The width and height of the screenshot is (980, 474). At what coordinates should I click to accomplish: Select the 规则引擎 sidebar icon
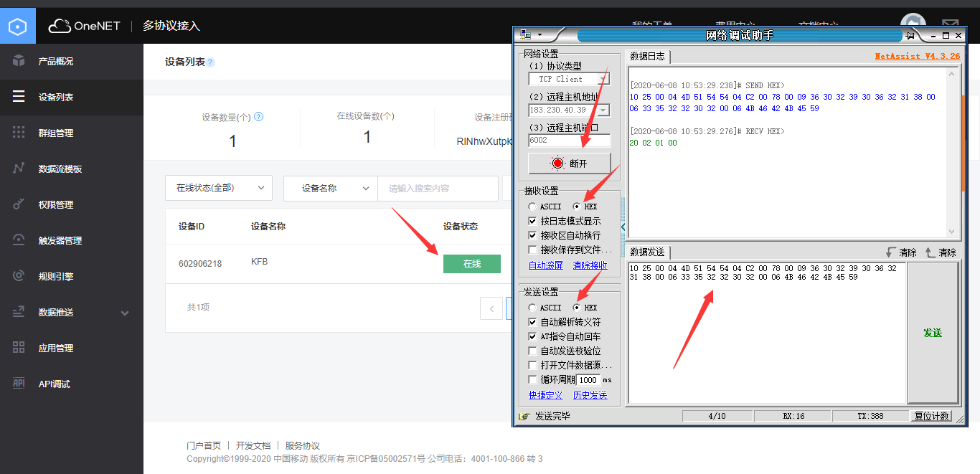point(17,276)
